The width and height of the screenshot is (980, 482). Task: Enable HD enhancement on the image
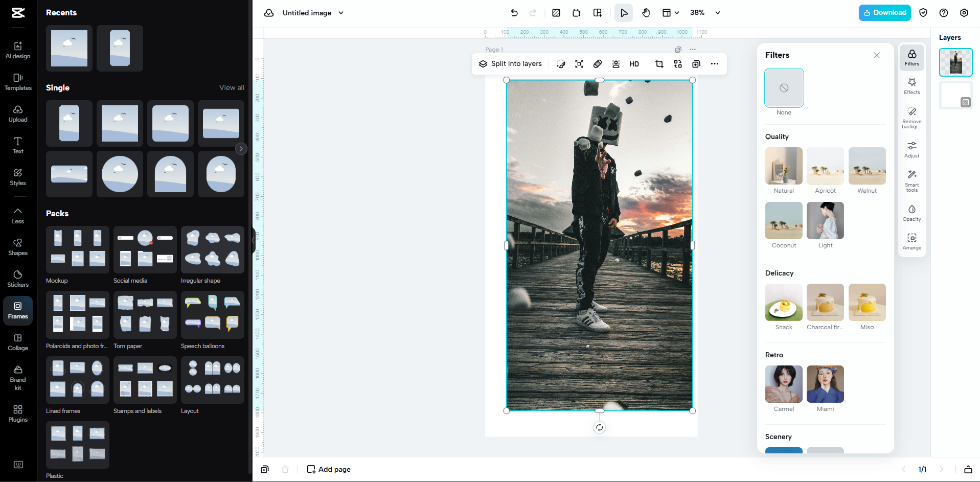(x=634, y=64)
